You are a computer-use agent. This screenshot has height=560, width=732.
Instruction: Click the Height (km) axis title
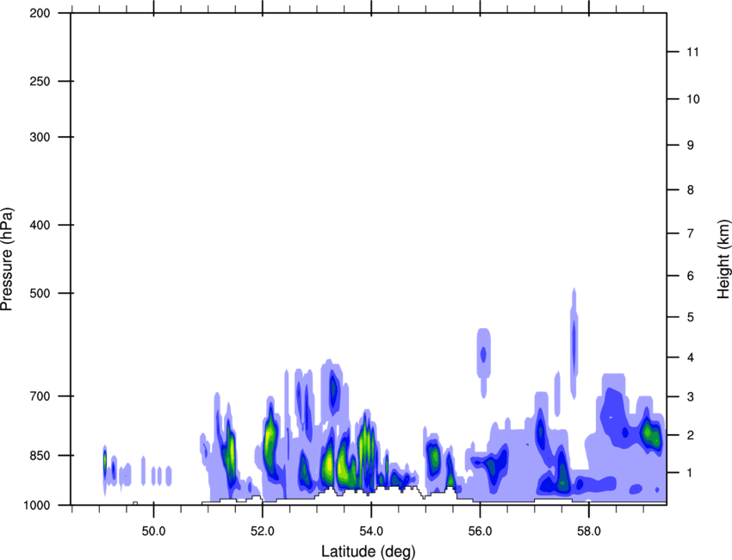723,258
